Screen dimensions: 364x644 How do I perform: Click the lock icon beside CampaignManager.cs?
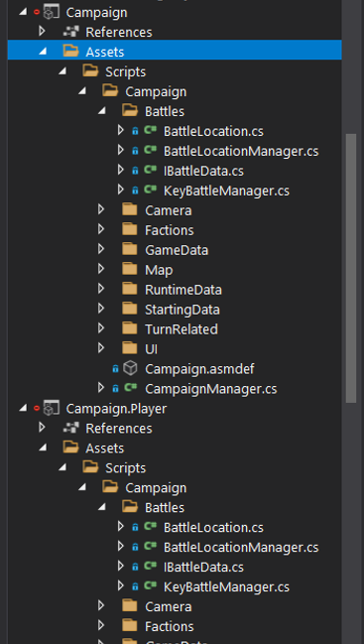click(115, 389)
